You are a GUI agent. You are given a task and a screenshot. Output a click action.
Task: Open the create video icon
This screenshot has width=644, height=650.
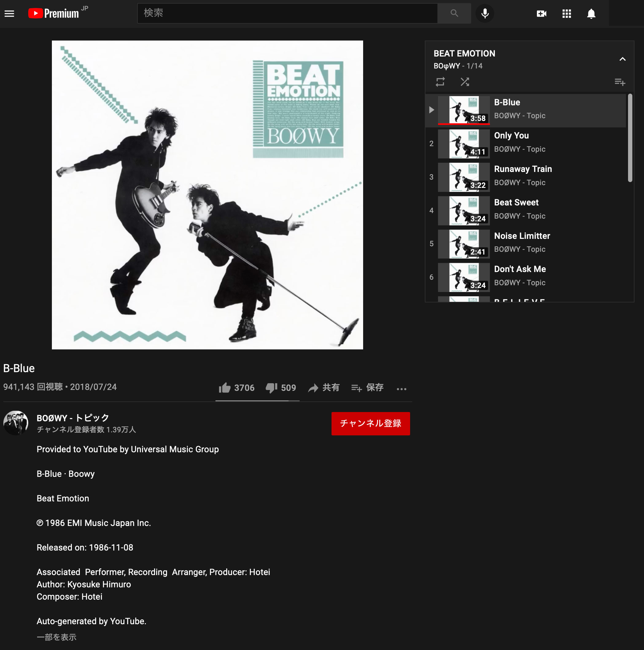point(541,14)
